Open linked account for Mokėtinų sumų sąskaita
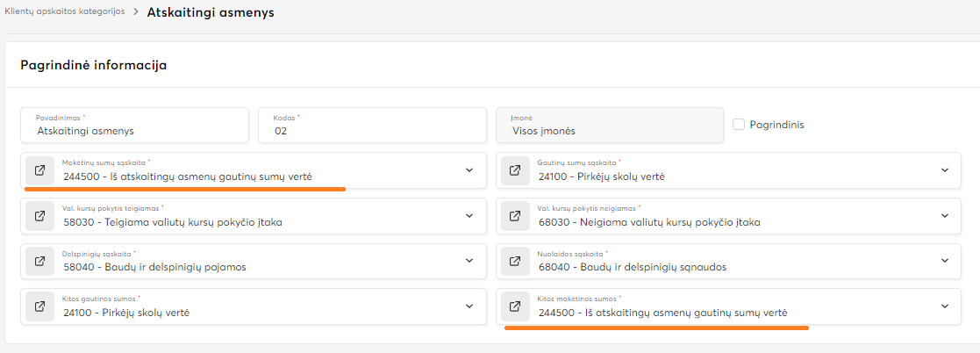The height and width of the screenshot is (353, 980). click(39, 170)
